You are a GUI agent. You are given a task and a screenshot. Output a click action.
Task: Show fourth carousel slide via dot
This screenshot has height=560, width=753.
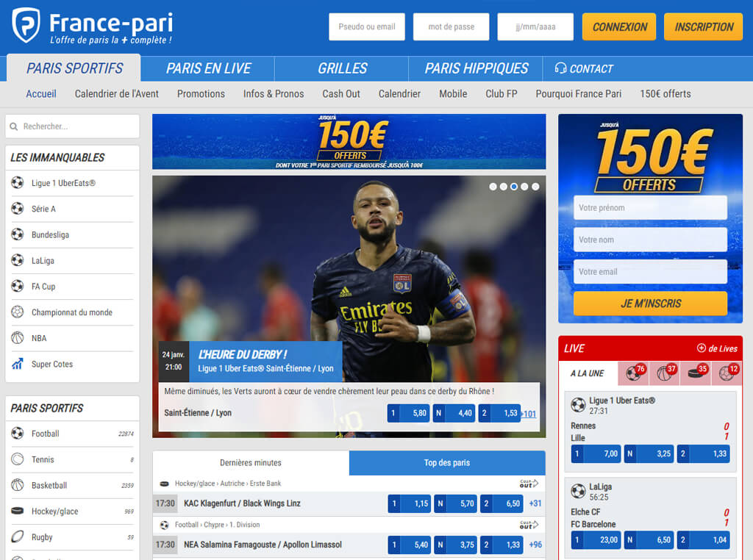click(x=524, y=187)
